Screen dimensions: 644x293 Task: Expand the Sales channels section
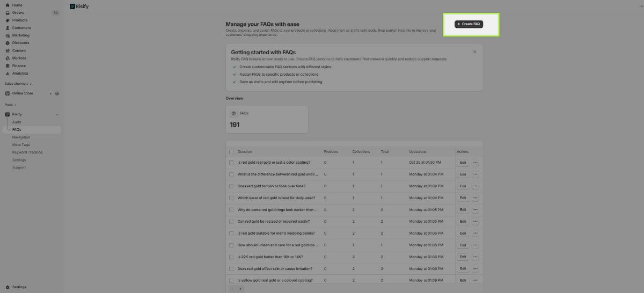18,84
